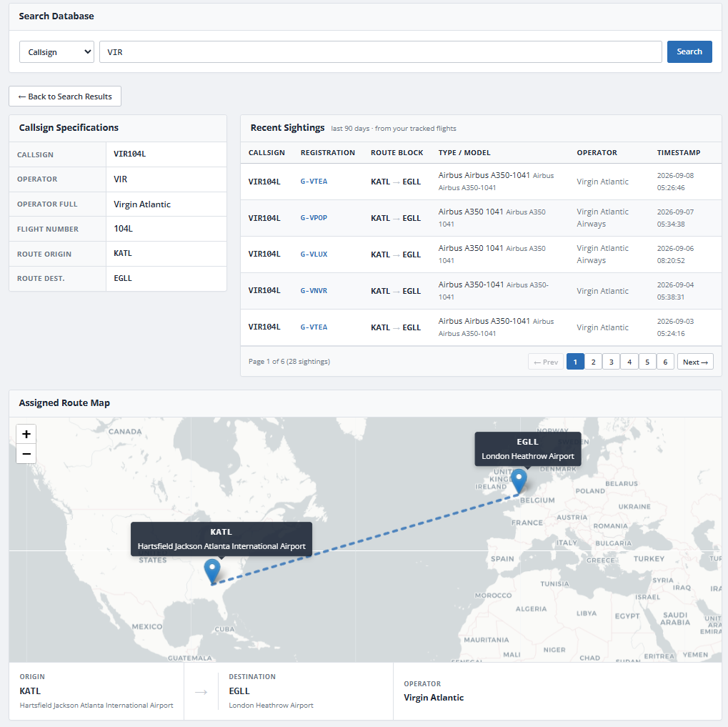This screenshot has height=727, width=728.
Task: Open G-VTEA link from 2026-09-03 sighting
Action: click(x=314, y=327)
